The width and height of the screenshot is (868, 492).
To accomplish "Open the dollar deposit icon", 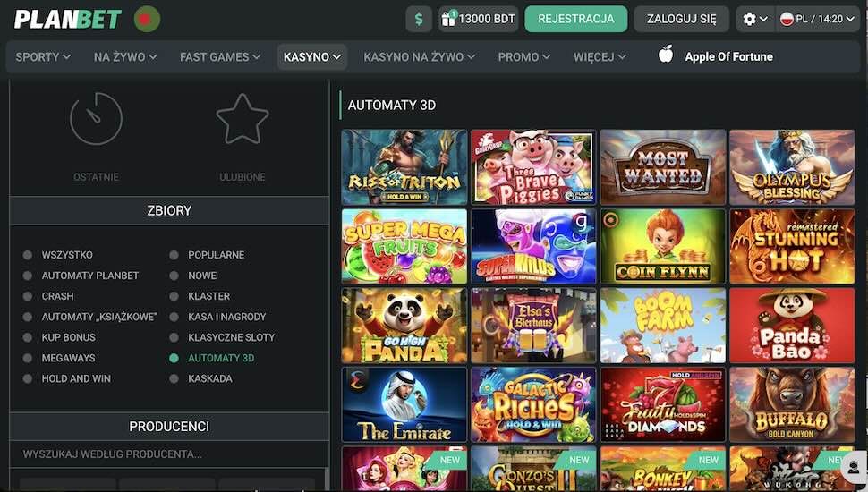I will [419, 19].
